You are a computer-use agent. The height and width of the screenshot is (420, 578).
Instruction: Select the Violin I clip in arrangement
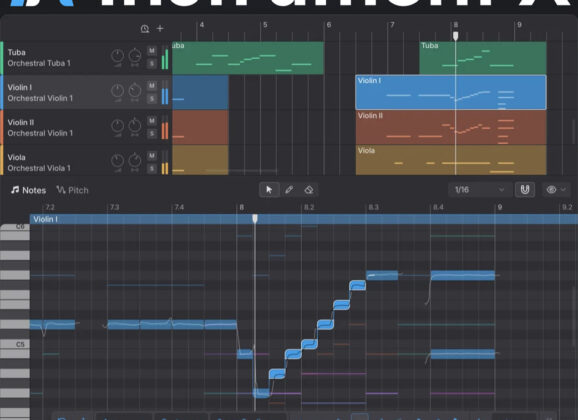tap(451, 92)
